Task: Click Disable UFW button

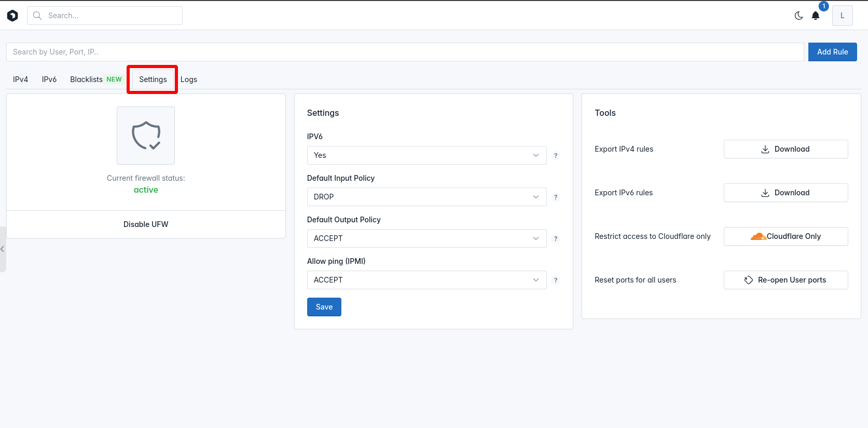Action: (146, 224)
